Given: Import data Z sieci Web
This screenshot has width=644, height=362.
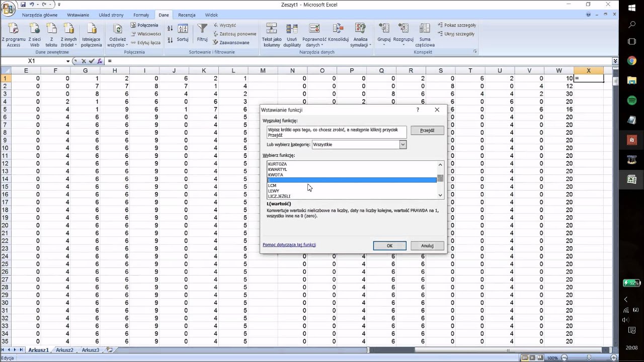Looking at the screenshot, I should (x=34, y=35).
